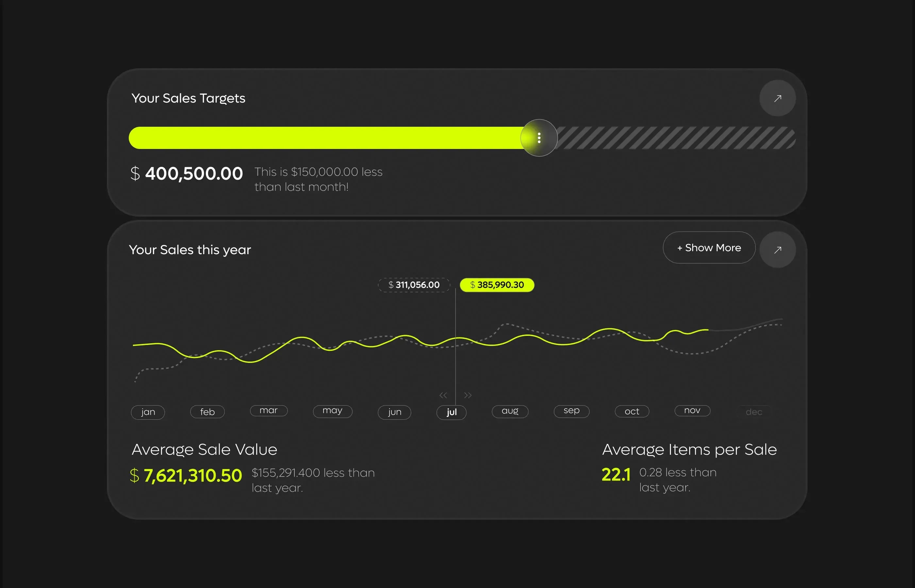Switch to the mar month
The width and height of the screenshot is (915, 588).
pyautogui.click(x=269, y=410)
